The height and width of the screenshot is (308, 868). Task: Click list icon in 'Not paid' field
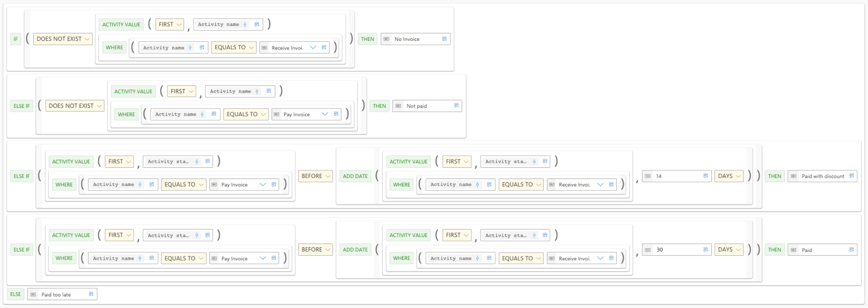point(456,106)
